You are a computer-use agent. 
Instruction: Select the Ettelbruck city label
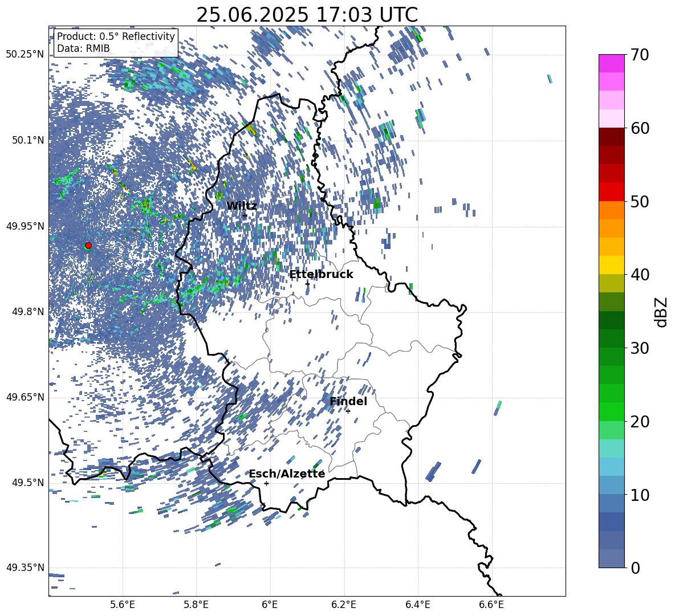point(321,274)
